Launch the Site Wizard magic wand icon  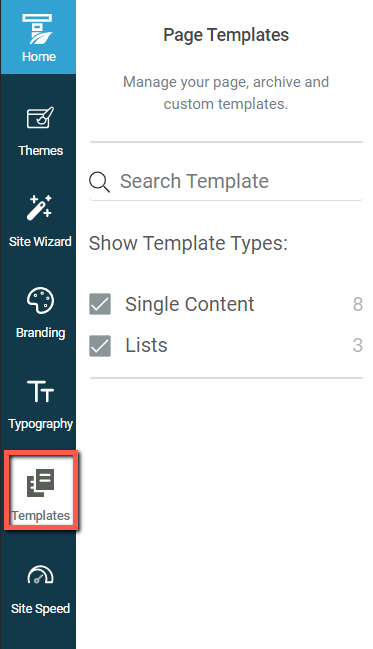[39, 207]
